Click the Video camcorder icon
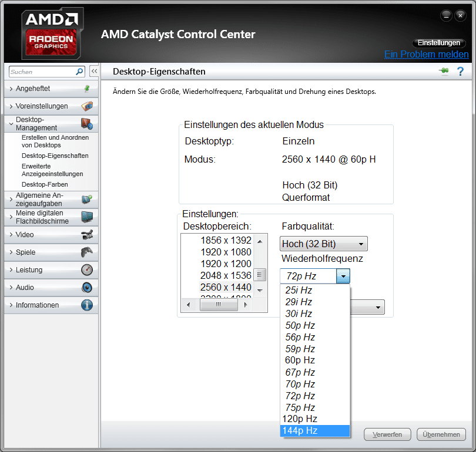476x452 pixels. tap(87, 235)
